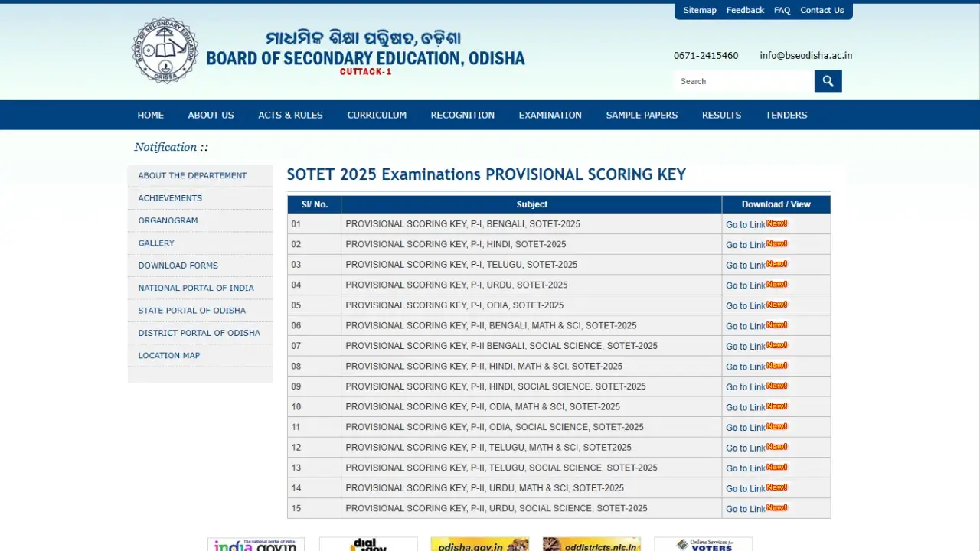The height and width of the screenshot is (551, 980).
Task: Open the odisha.gov.in banner image
Action: [479, 544]
